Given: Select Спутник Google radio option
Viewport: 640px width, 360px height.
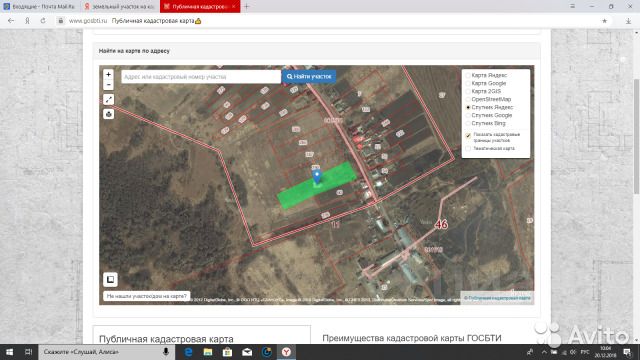Looking at the screenshot, I should pos(468,116).
